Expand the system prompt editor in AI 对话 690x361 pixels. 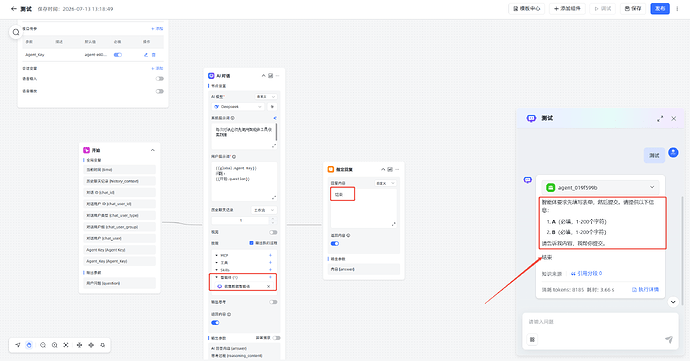click(x=274, y=145)
